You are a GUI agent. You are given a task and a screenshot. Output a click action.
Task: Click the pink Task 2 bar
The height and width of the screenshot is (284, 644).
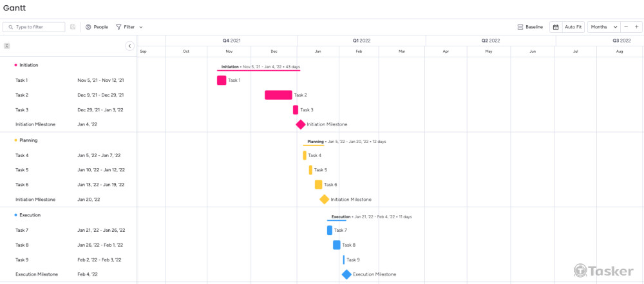pyautogui.click(x=278, y=95)
